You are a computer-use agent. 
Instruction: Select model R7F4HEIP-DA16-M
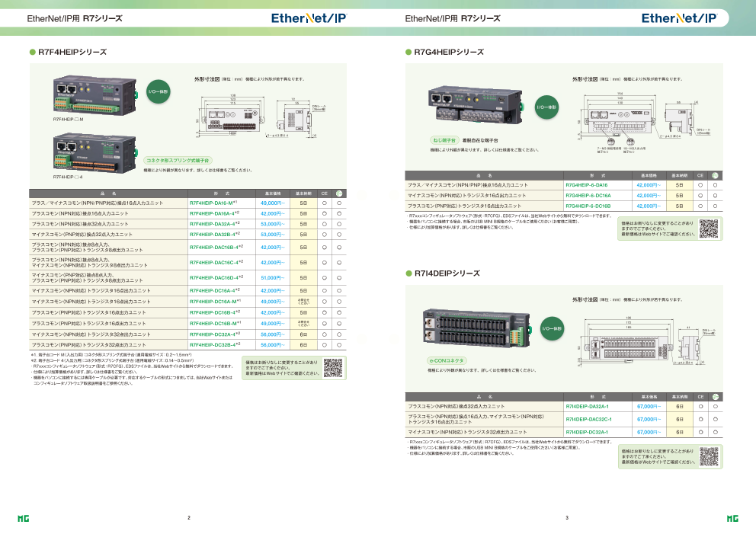point(213,203)
